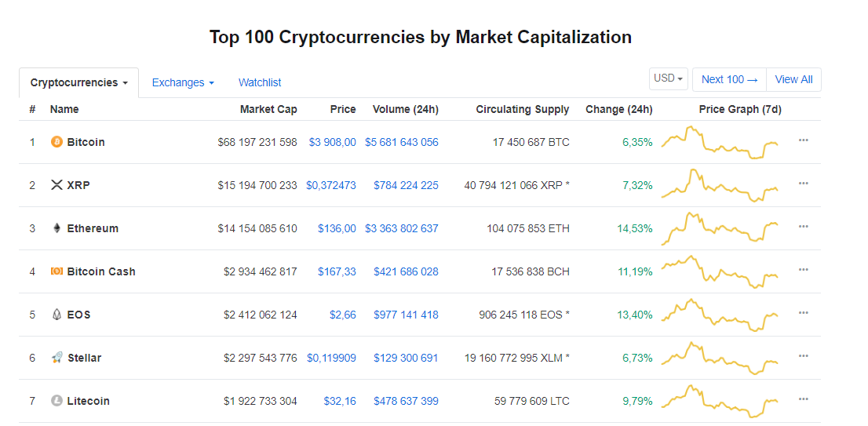Expand the Cryptocurrencies dropdown tab
Screen dimensions: 868x426
(x=78, y=82)
